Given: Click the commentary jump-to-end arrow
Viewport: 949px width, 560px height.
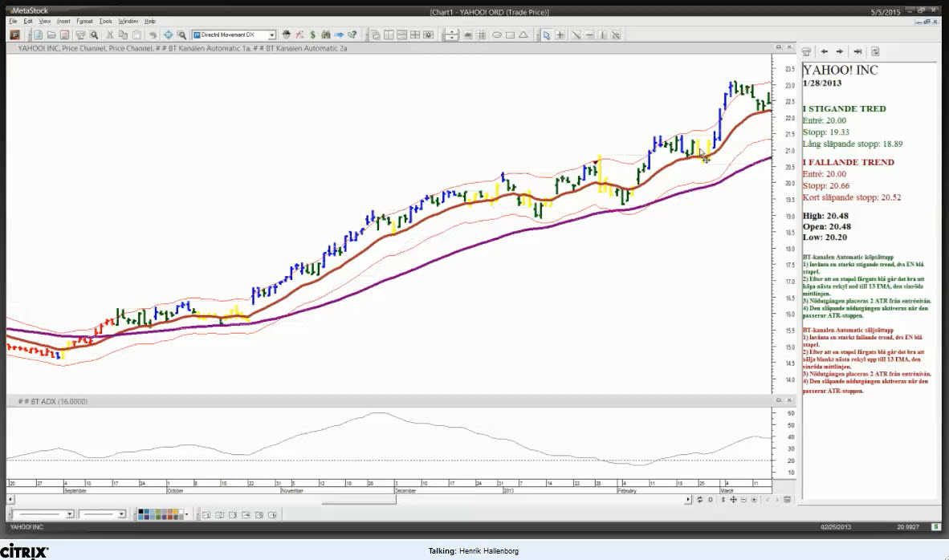Looking at the screenshot, I should pos(857,52).
